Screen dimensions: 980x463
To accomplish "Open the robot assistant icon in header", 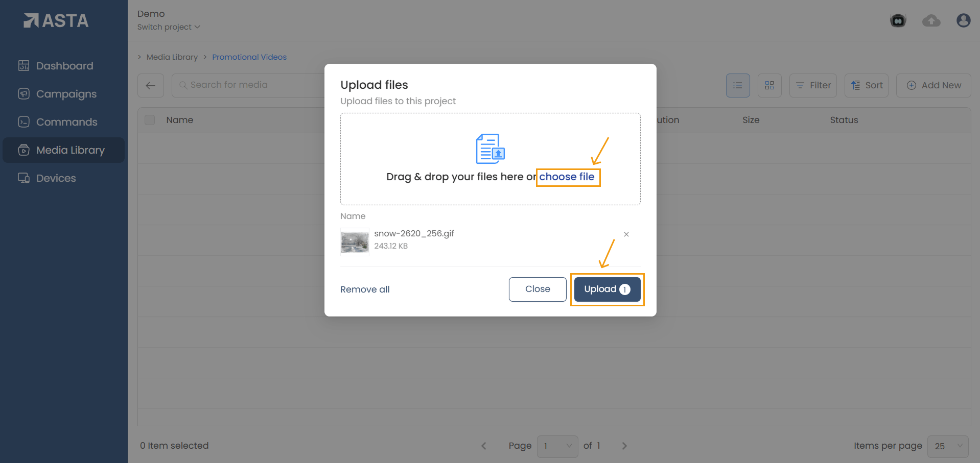I will [x=898, y=20].
